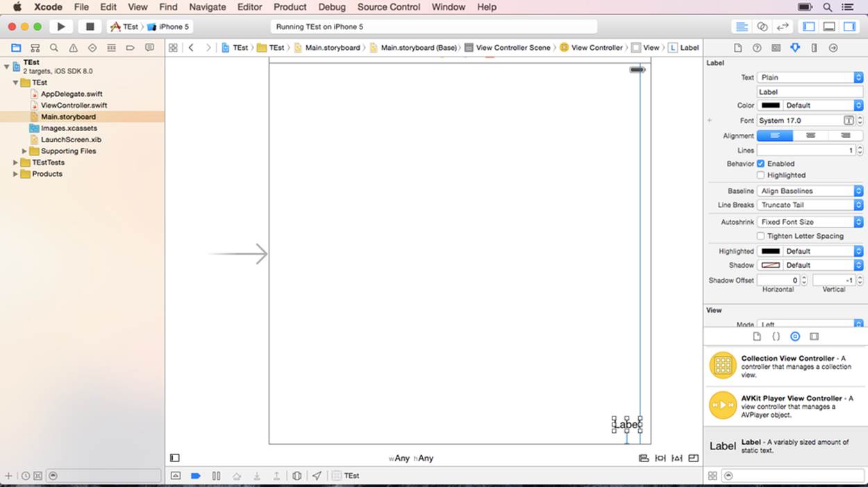
Task: Toggle the Utilities pane
Action: [849, 26]
